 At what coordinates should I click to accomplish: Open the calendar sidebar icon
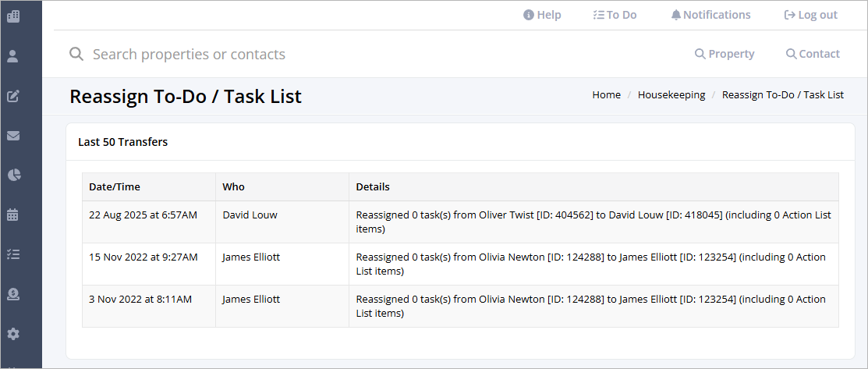pos(13,215)
